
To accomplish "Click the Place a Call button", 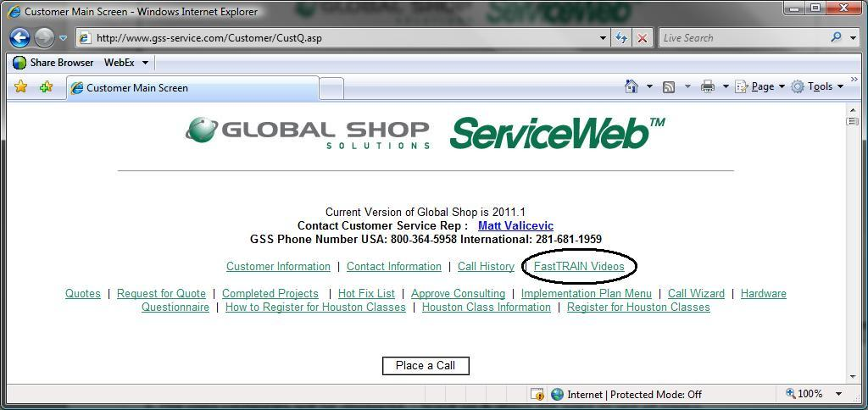I will tap(426, 366).
